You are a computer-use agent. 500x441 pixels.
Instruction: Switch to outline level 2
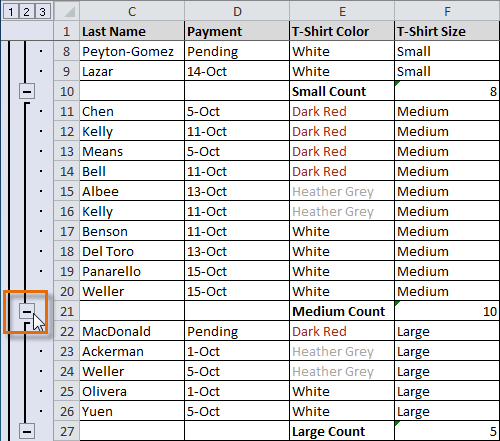[x=26, y=12]
